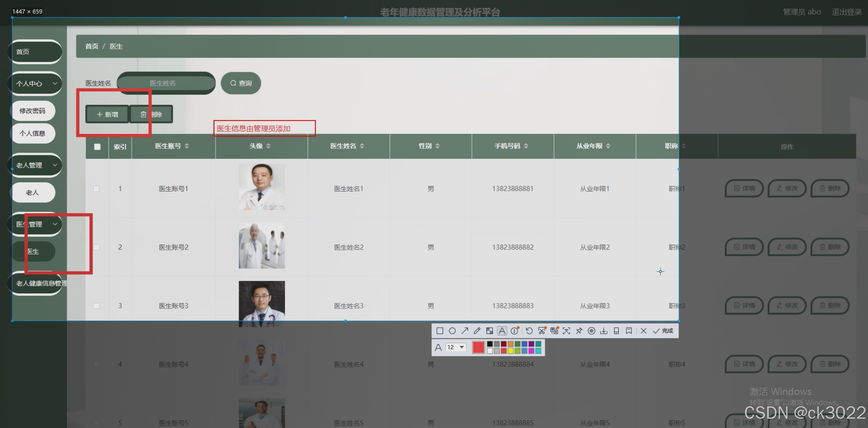Select the pencil freehand tool
Viewport: 868px width, 428px height.
[477, 331]
